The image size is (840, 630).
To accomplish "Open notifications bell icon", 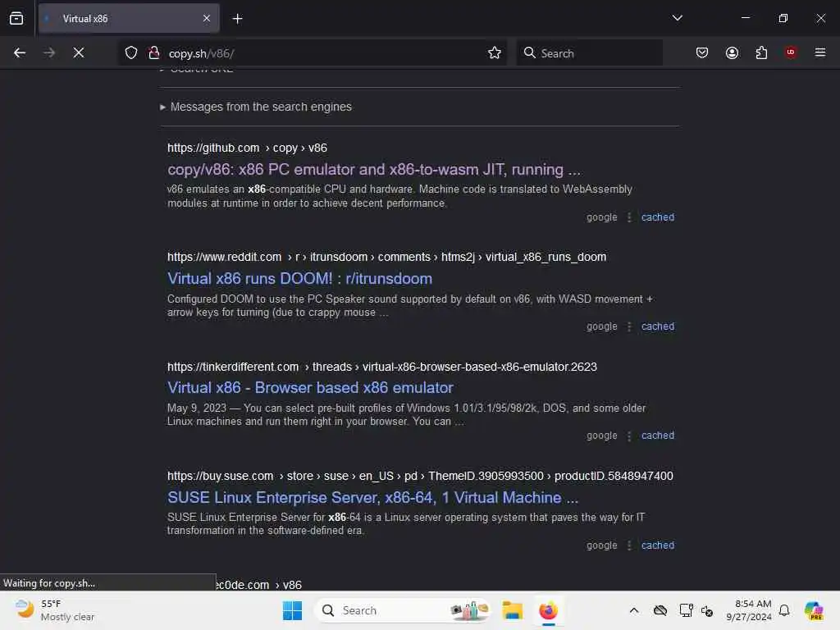I will point(784,610).
